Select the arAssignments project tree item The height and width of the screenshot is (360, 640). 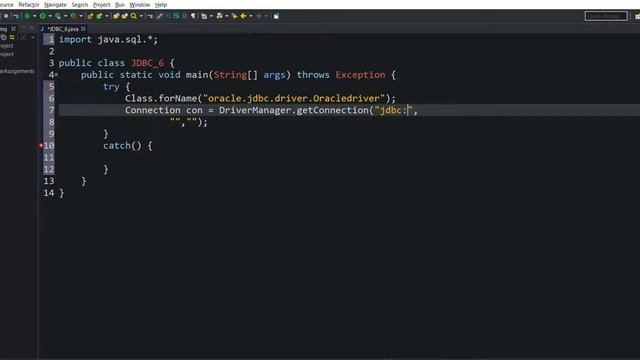[17, 71]
